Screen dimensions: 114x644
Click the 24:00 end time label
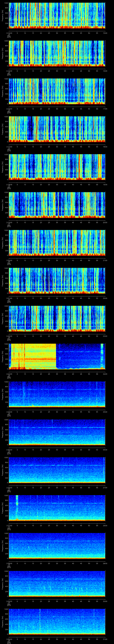click(105, 374)
